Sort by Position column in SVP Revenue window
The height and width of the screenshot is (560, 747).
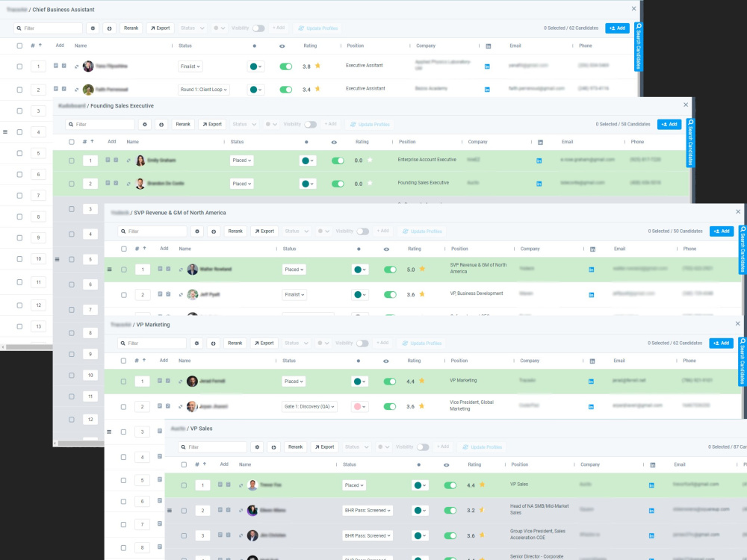click(459, 249)
